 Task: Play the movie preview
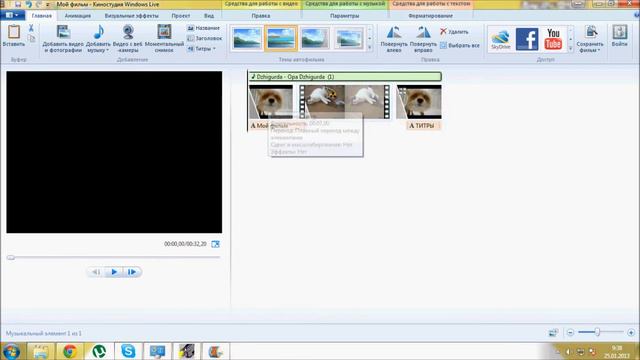[114, 272]
